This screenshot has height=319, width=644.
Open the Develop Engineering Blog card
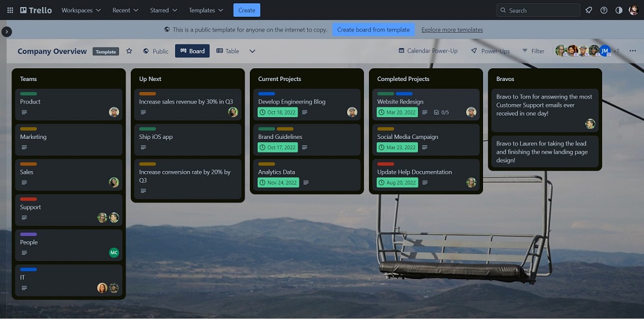pos(307,105)
